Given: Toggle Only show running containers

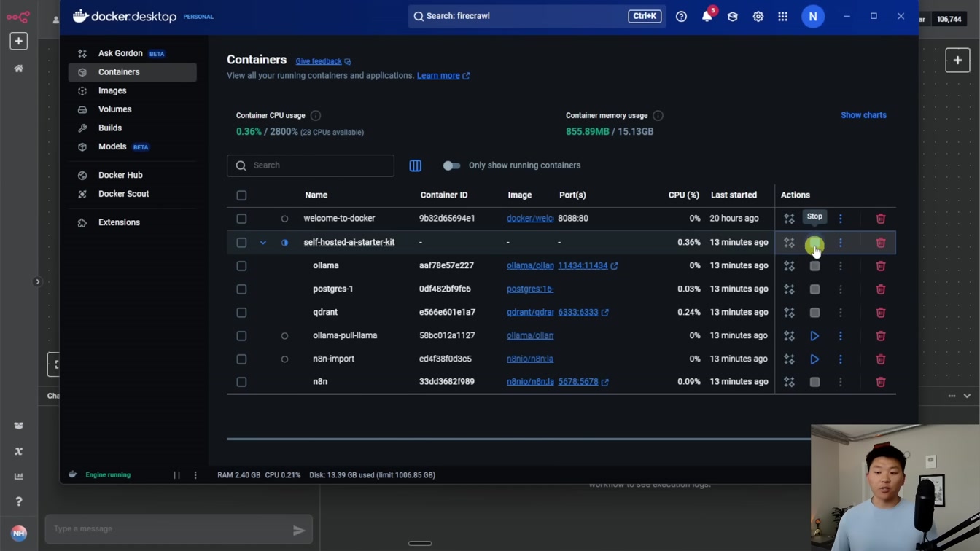Looking at the screenshot, I should (451, 165).
